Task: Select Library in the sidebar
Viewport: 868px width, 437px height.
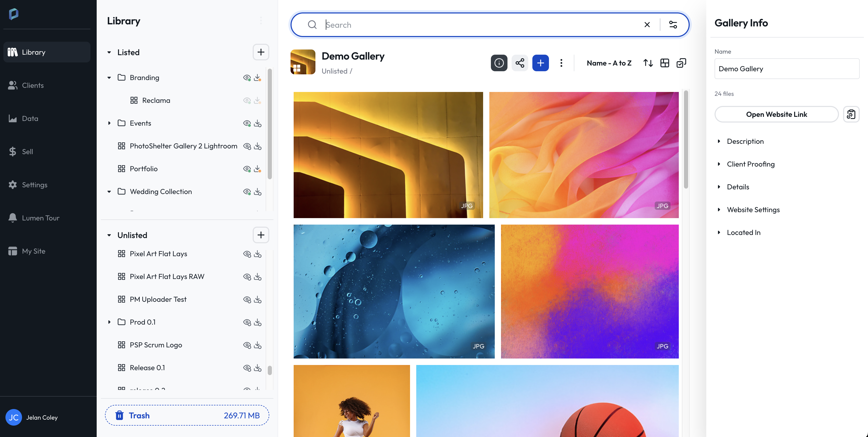Action: [47, 52]
